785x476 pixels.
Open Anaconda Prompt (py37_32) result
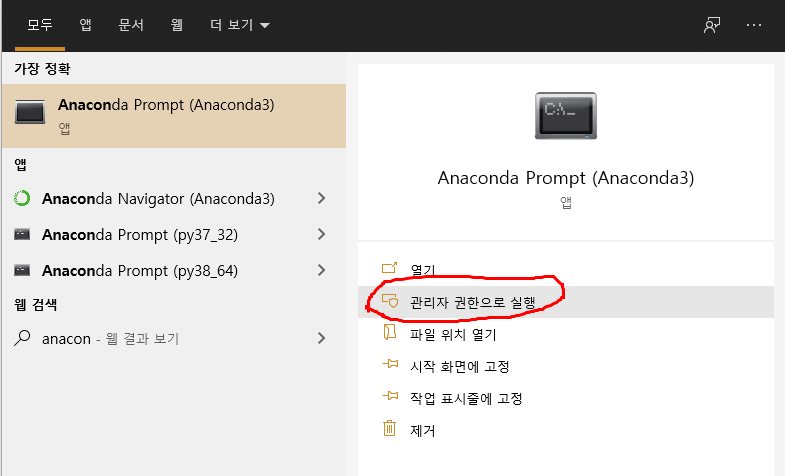coord(140,235)
